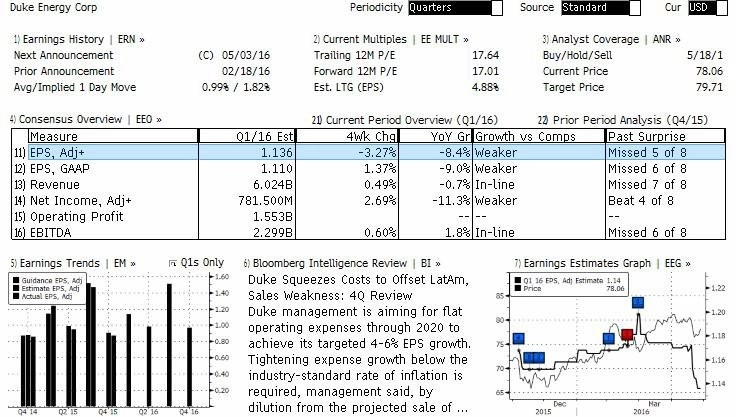736x417 pixels.
Task: Select the Revenue measure row
Action: [368, 185]
